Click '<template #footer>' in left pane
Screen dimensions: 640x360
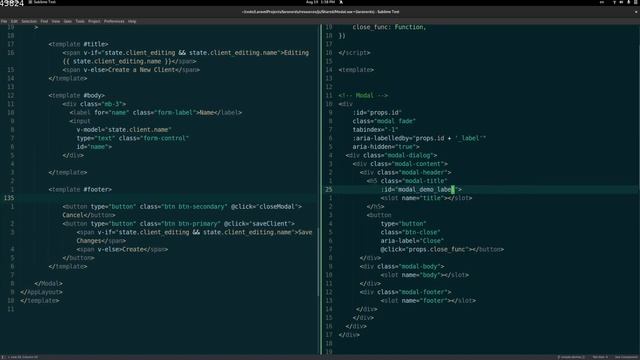pyautogui.click(x=80, y=189)
